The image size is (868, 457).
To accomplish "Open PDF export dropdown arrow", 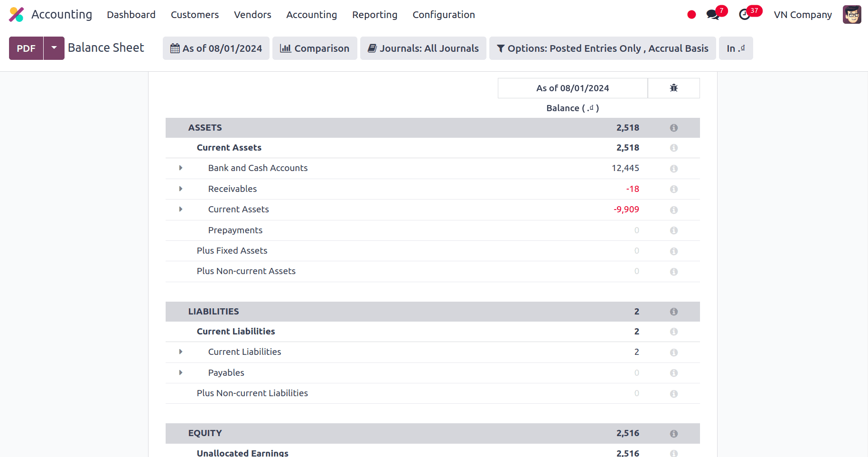I will coord(54,48).
